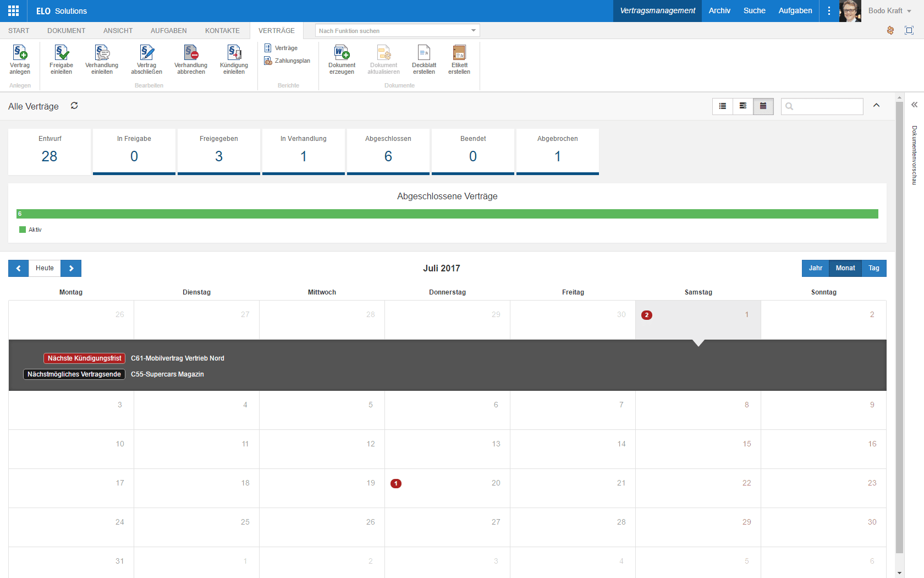Open the START ribbon tab
Screen dimensions: 924x578
(19, 31)
